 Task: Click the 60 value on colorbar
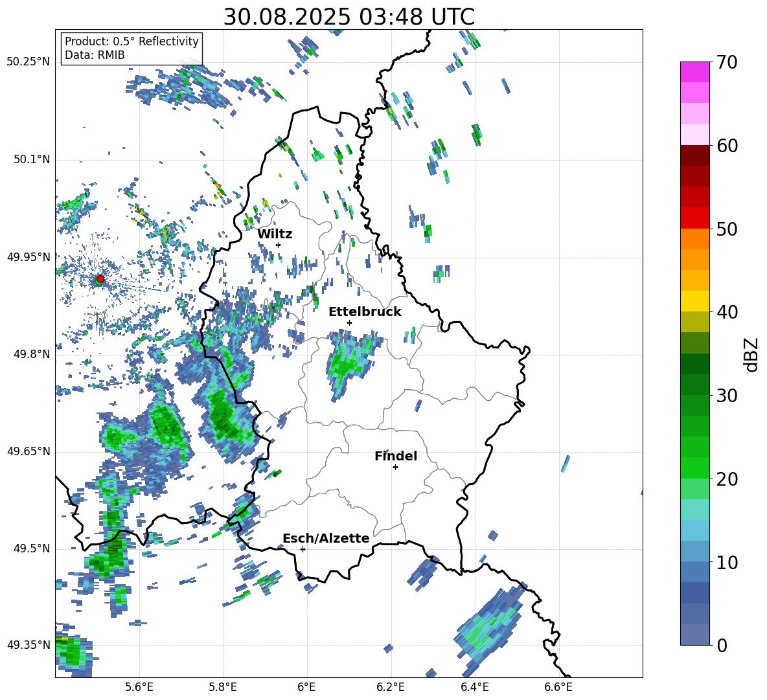click(727, 146)
